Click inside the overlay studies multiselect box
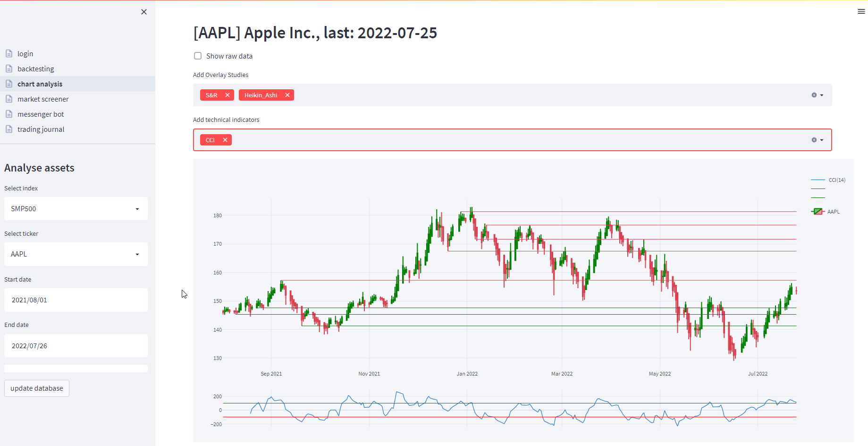This screenshot has height=446, width=868. pos(513,95)
